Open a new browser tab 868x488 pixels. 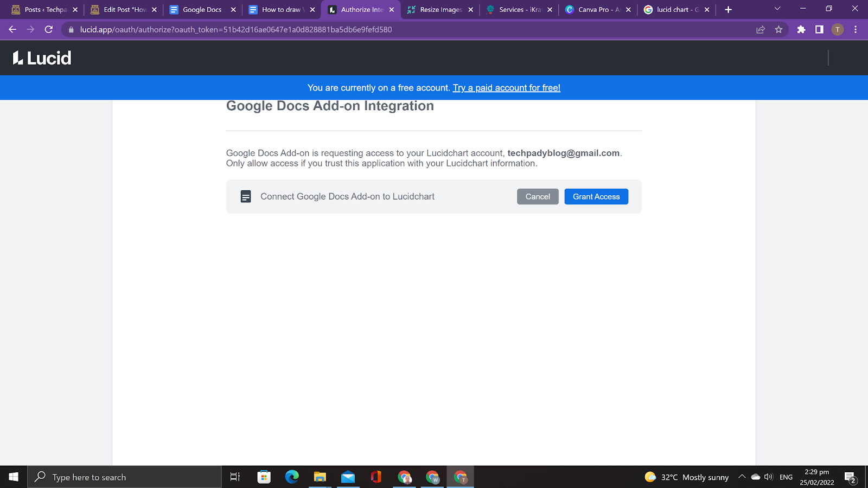point(729,9)
